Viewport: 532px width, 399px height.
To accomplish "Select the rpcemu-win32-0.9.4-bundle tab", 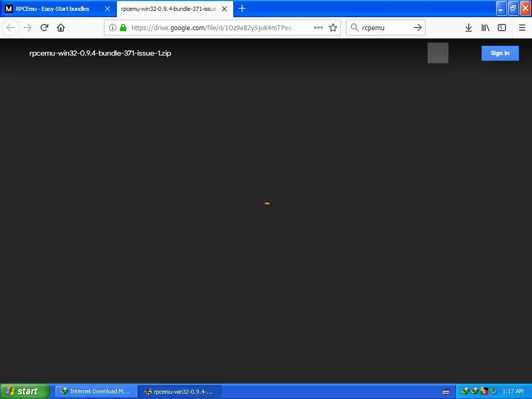I will pos(175,9).
